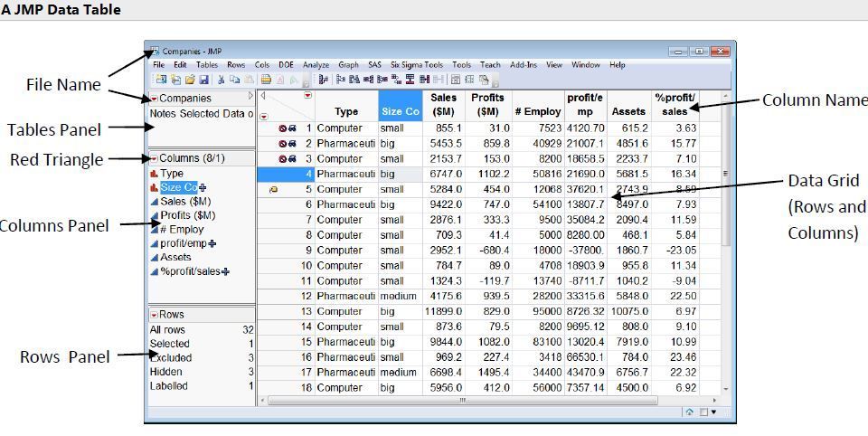This screenshot has width=868, height=436.
Task: Open the File menu
Action: click(x=158, y=65)
